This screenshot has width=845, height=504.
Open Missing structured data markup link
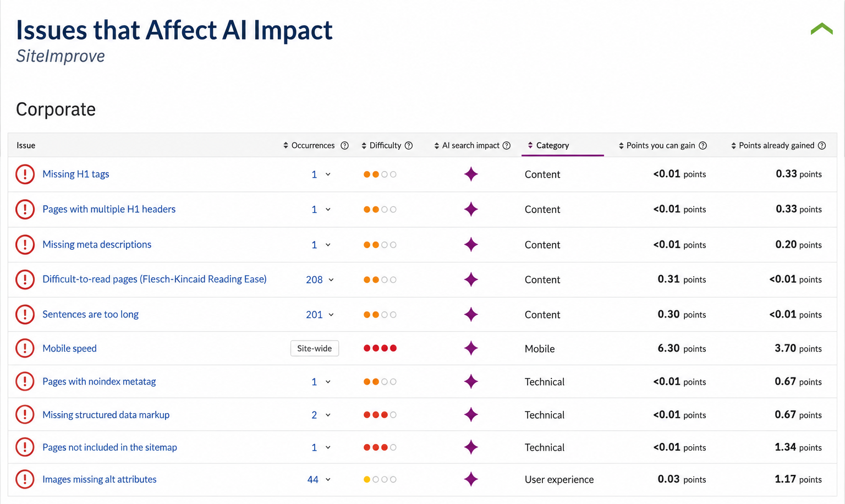[106, 415]
